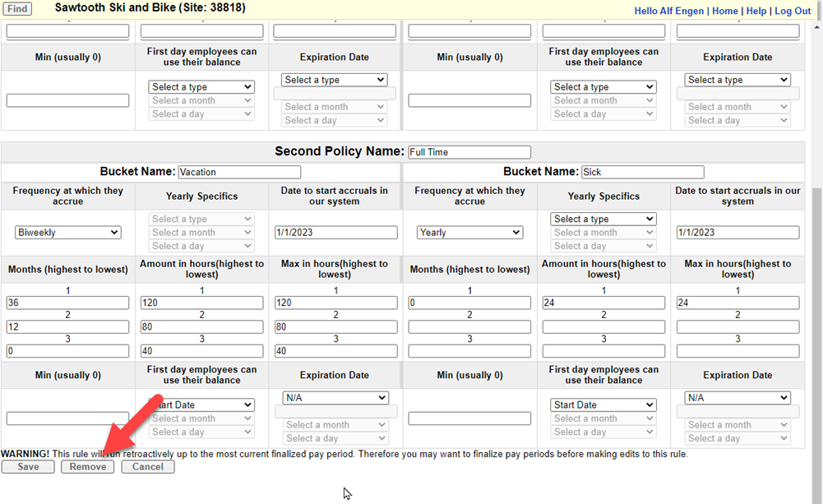Open the N/A Expiration Date dropdown for Vacation
The height and width of the screenshot is (504, 823).
click(335, 397)
